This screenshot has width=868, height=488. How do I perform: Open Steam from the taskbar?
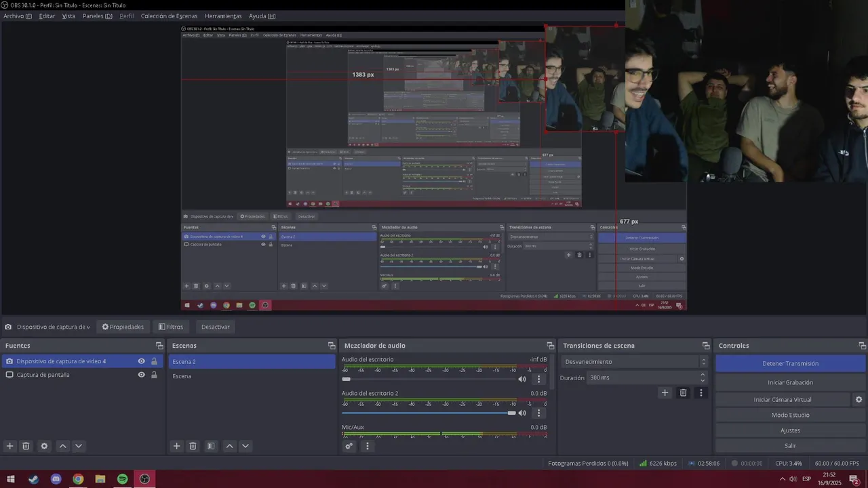pos(33,479)
